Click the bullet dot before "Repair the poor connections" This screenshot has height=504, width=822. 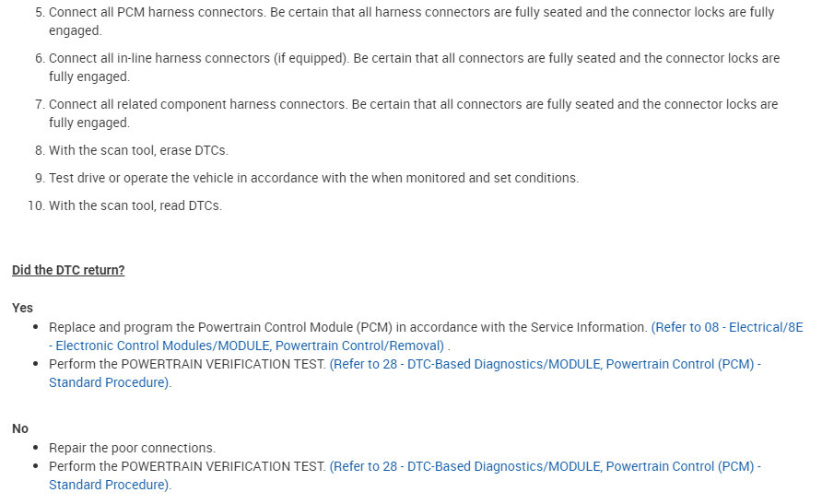click(36, 449)
